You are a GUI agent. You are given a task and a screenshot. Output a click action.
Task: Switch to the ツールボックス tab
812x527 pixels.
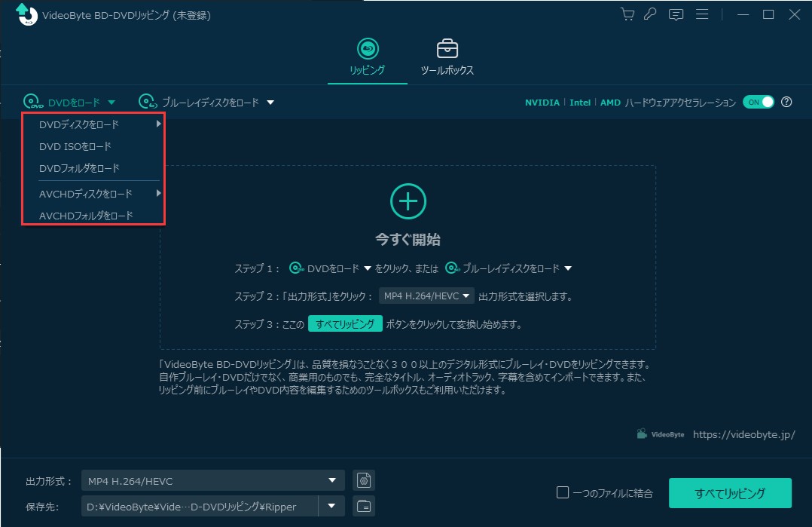click(447, 57)
